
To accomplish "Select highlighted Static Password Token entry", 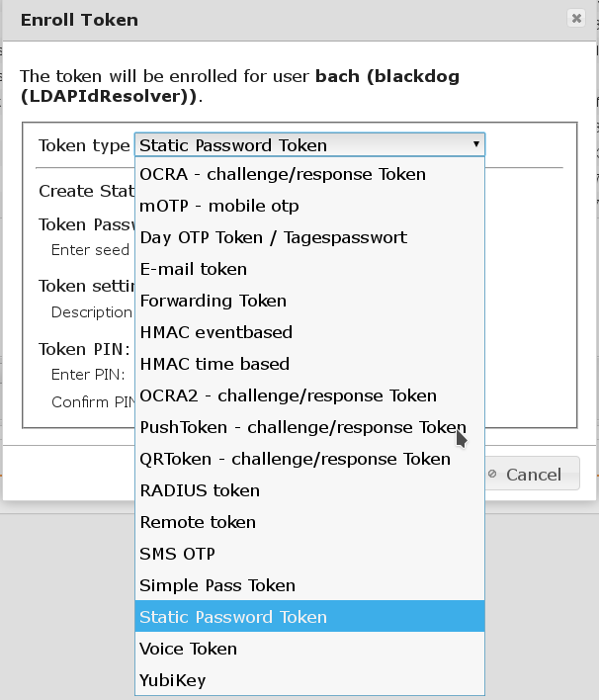I will (x=233, y=617).
